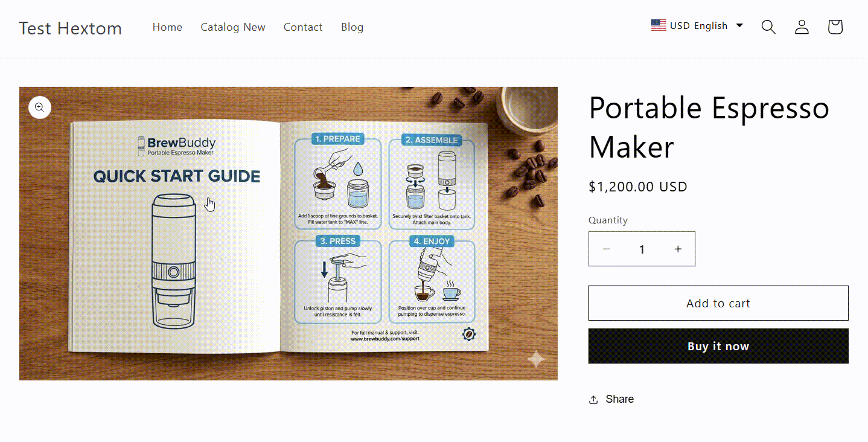Decrease quantity with minus button
The image size is (868, 442).
pos(606,249)
